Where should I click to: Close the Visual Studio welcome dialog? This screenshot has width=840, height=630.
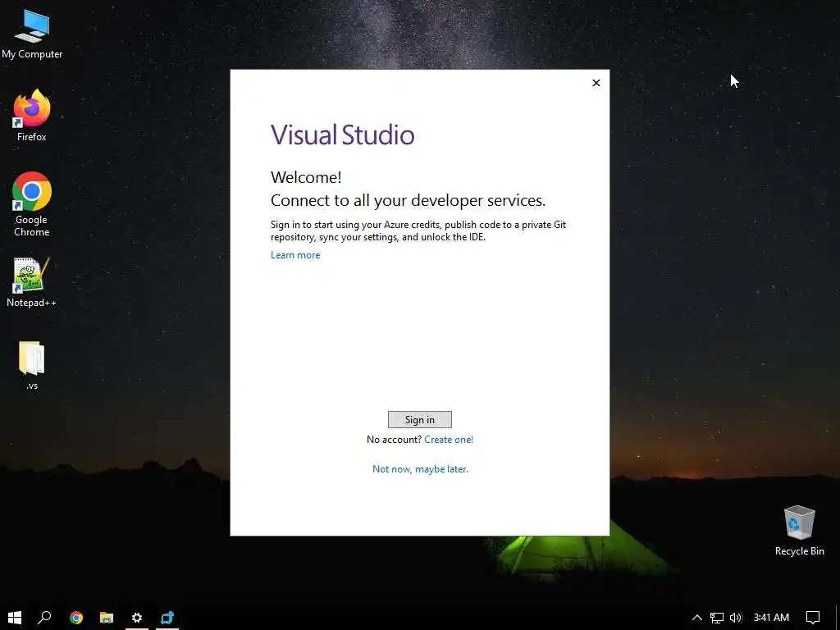596,83
